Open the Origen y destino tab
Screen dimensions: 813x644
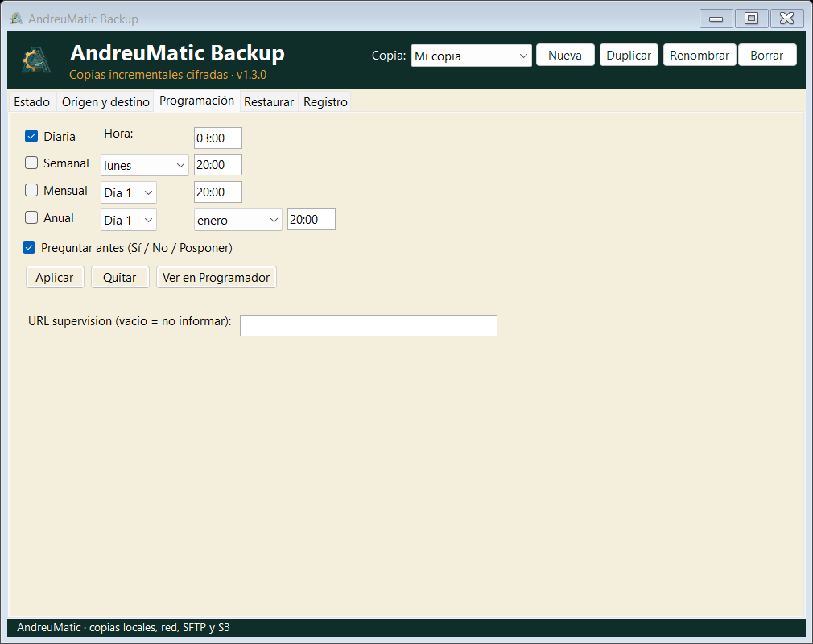(105, 102)
